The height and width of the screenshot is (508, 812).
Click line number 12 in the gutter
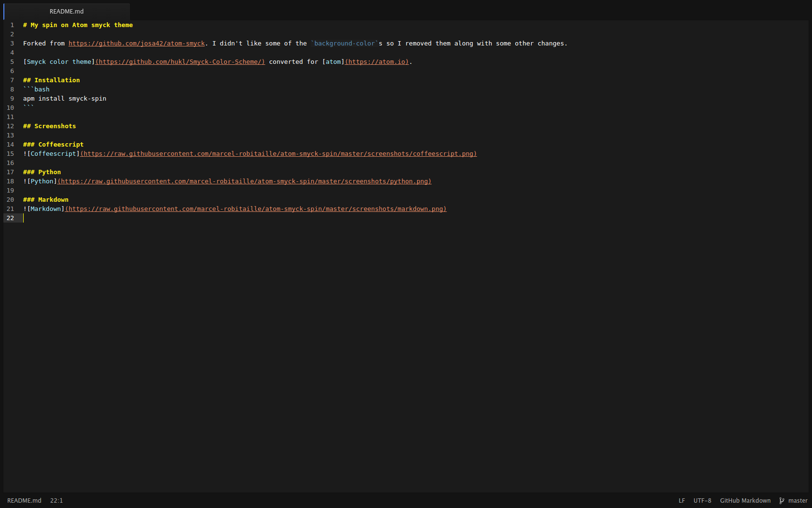tap(10, 126)
